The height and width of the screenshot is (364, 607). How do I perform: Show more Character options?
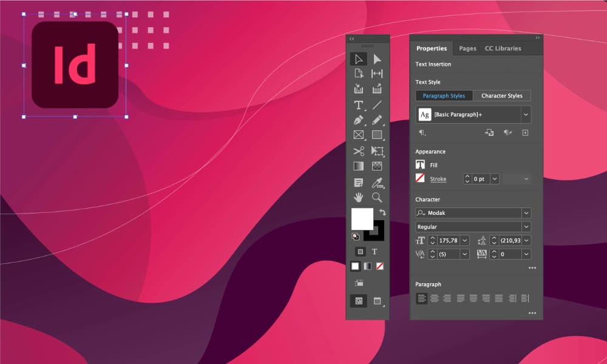coord(532,268)
